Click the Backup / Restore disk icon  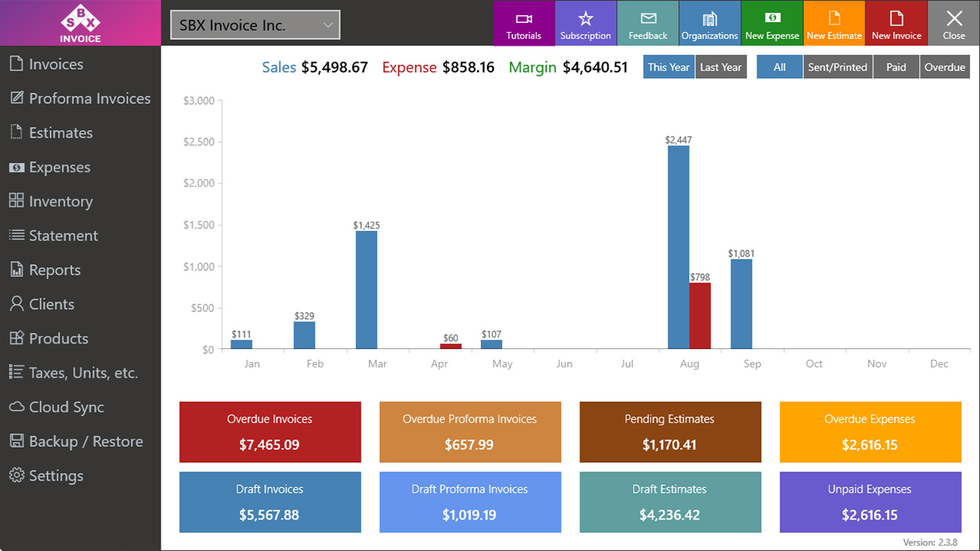(16, 441)
